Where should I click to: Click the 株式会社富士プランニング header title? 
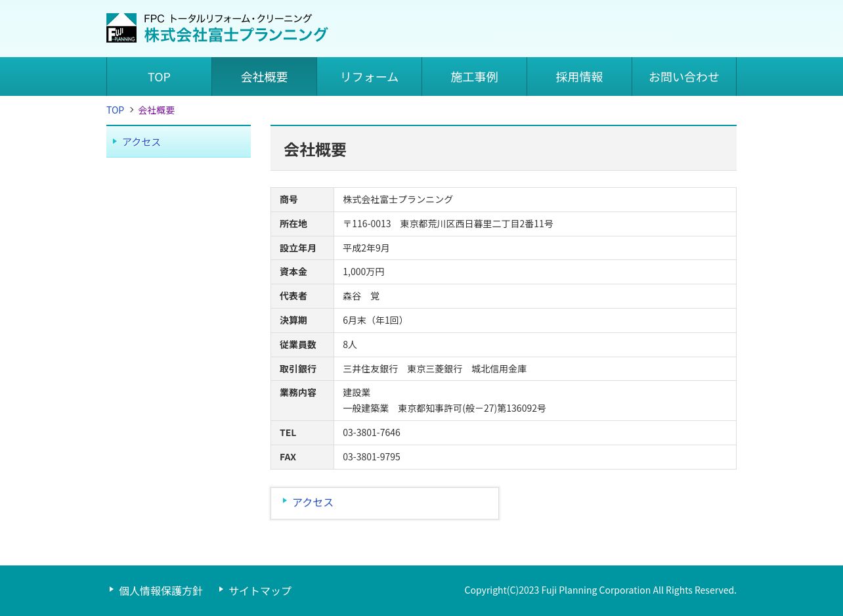236,35
